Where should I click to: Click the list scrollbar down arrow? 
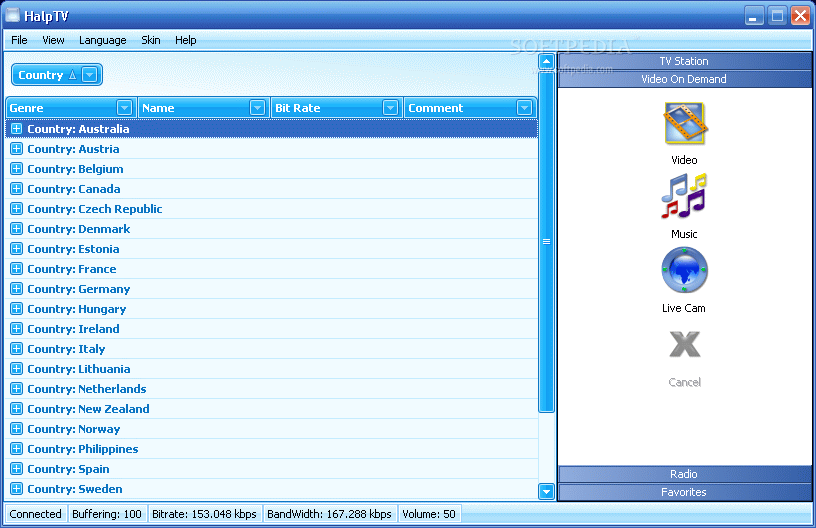546,491
